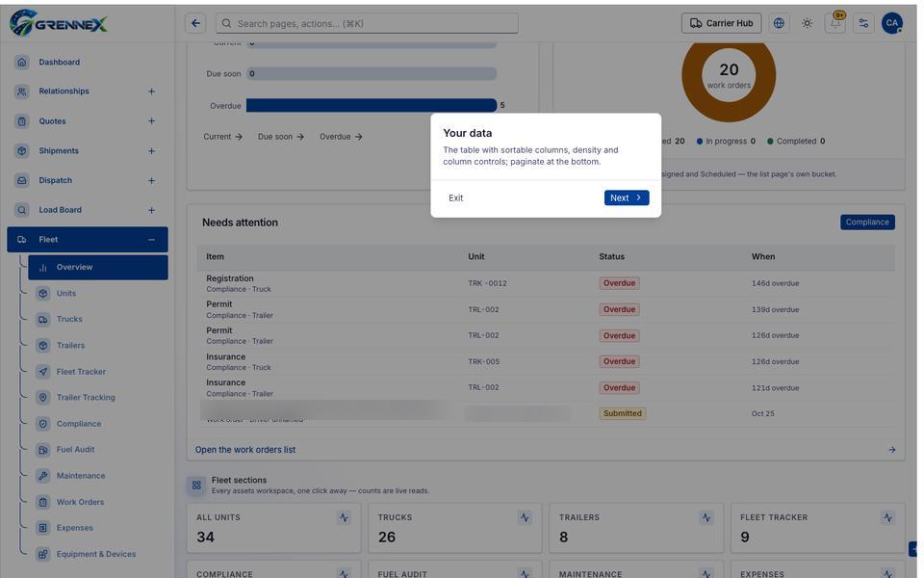Open the language globe icon
The image size is (924, 578).
coord(779,23)
